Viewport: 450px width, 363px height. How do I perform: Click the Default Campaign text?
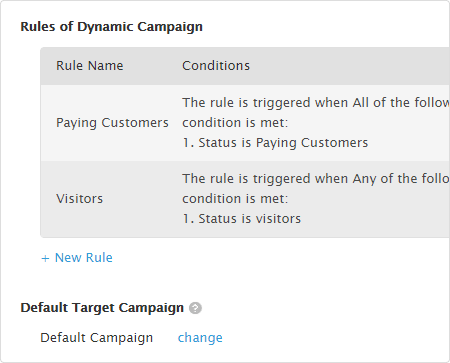pos(97,338)
